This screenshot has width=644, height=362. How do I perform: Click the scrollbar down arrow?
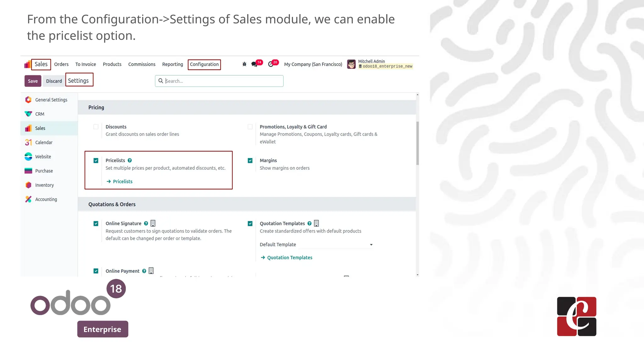[x=417, y=275]
